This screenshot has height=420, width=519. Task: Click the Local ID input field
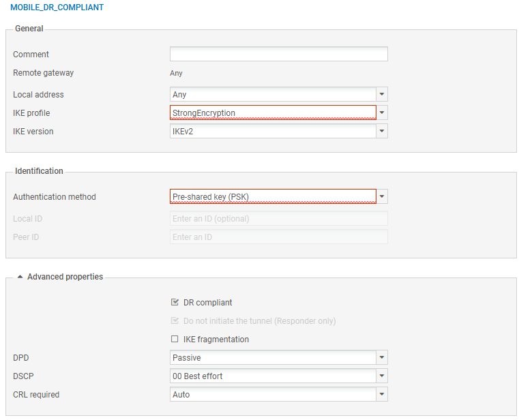coord(278,219)
